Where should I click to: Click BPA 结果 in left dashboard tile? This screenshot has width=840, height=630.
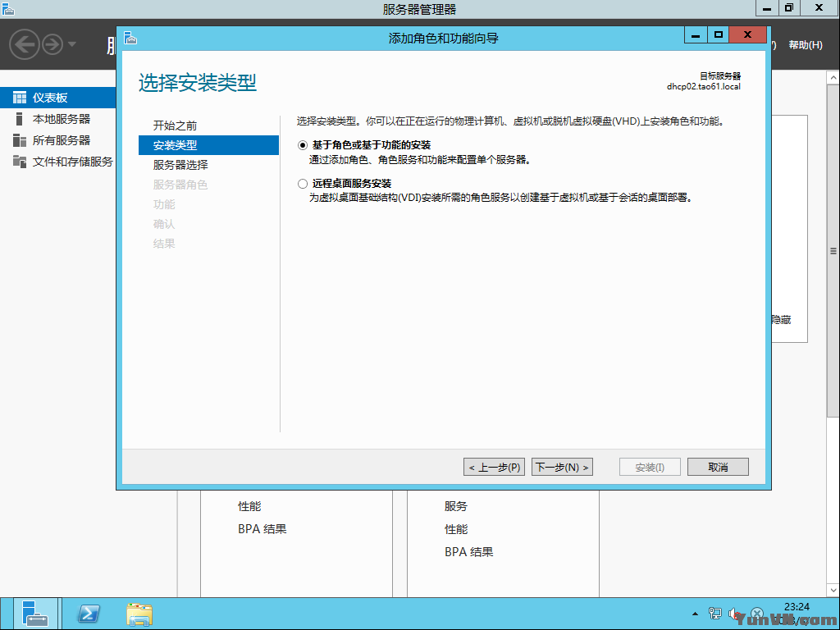pos(262,529)
